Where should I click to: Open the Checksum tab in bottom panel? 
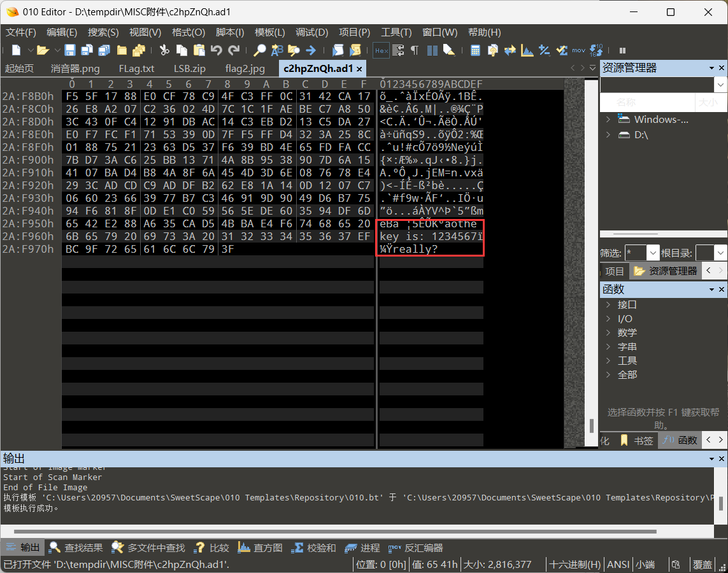[314, 548]
